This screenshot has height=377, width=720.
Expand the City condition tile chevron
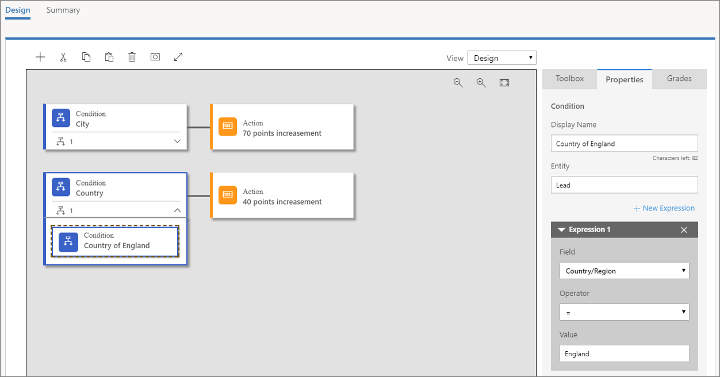pos(177,141)
